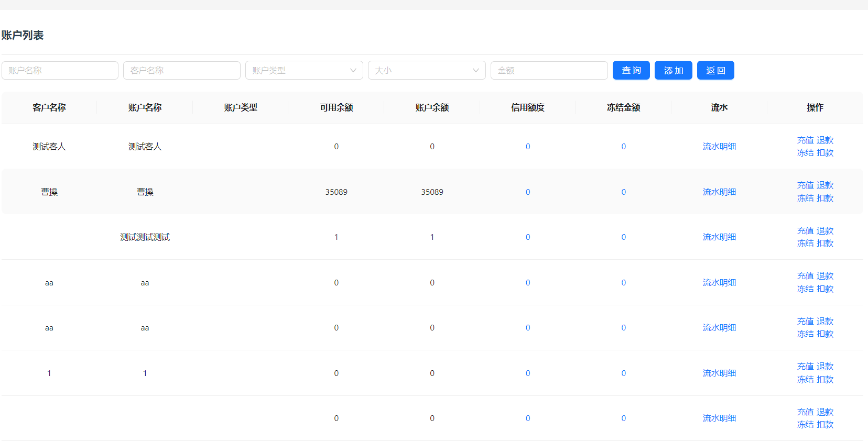Focus the 客户名称 search input
The image size is (868, 442).
[x=182, y=70]
